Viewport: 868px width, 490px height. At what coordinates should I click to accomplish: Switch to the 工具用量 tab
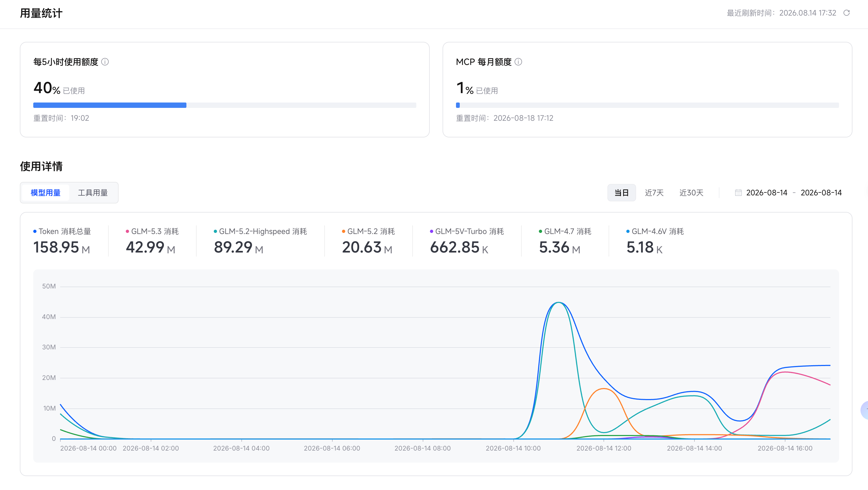pyautogui.click(x=93, y=193)
